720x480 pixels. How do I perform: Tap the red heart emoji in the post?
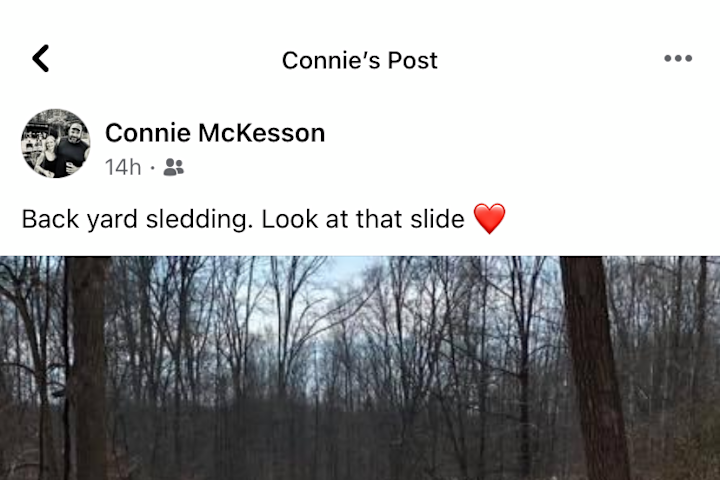[489, 219]
